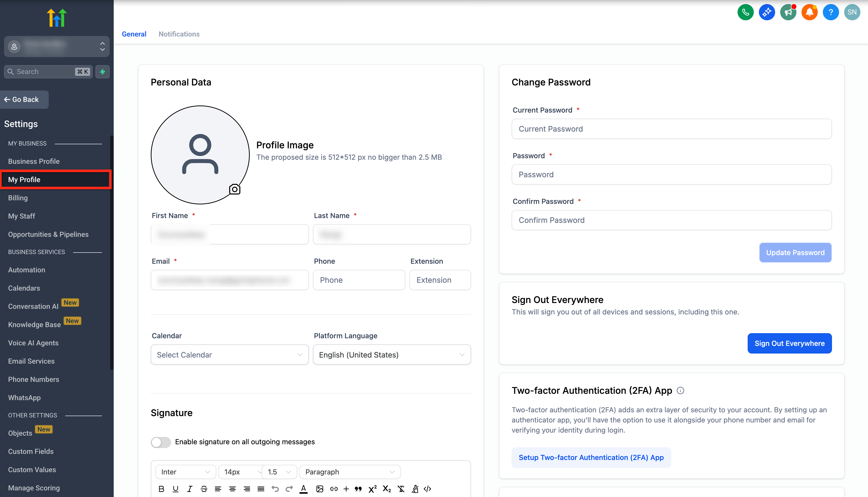This screenshot has width=868, height=497.
Task: Open the announcements megaphone icon
Action: tap(788, 12)
